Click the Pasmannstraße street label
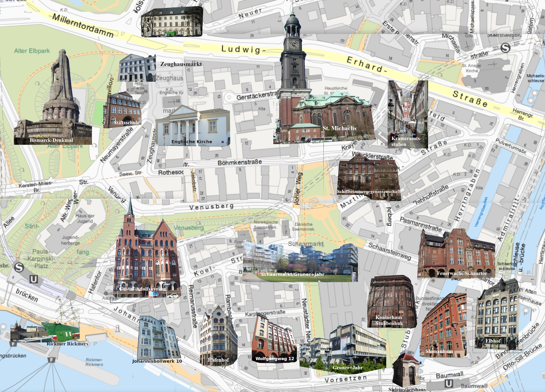The width and height of the screenshot is (545, 392). pos(421,225)
